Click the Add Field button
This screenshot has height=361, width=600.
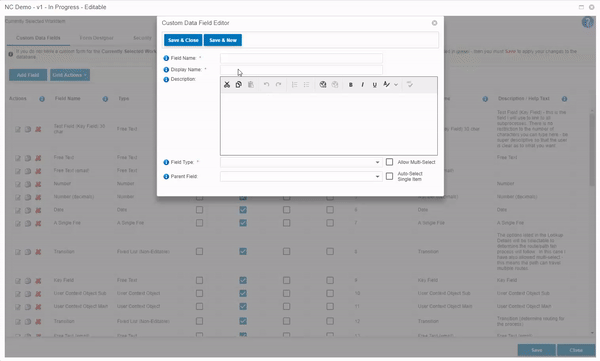(28, 75)
